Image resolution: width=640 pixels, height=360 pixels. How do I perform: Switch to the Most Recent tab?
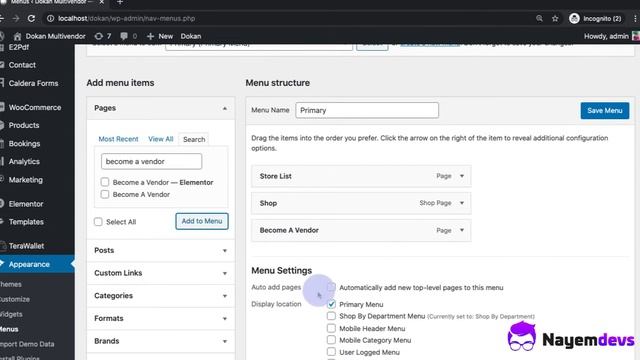(x=118, y=139)
